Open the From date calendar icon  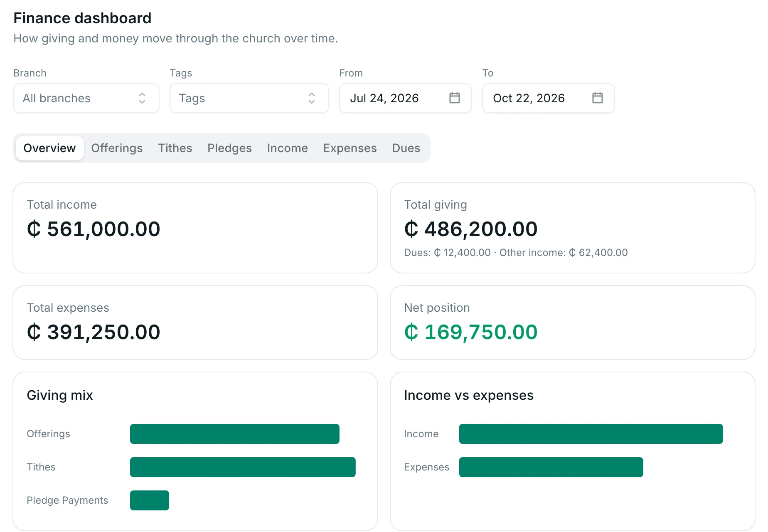tap(455, 98)
